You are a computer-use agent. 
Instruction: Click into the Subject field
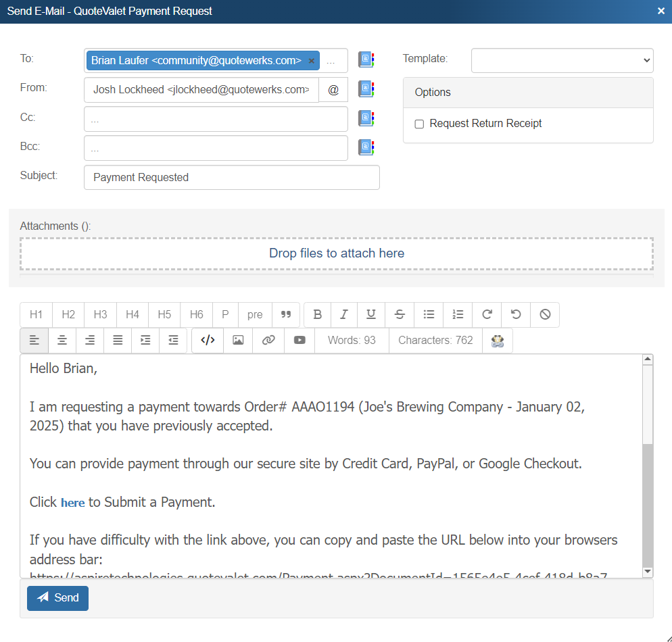click(x=231, y=178)
